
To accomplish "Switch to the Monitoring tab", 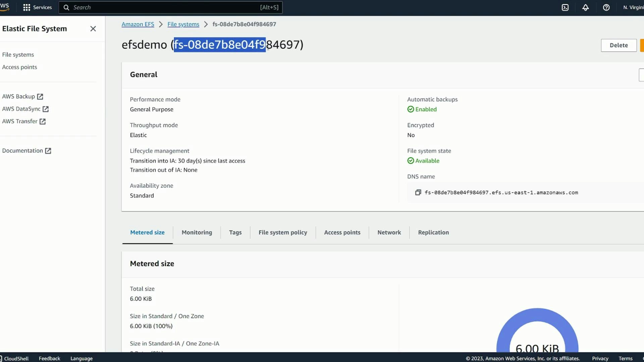I will tap(197, 232).
